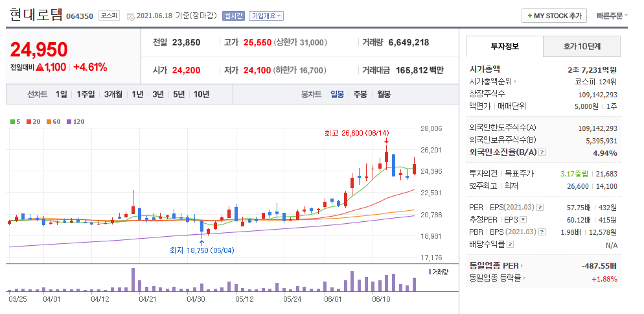The height and width of the screenshot is (314, 644).
Task: Open the PBR BPS help icon
Action: [x=542, y=232]
